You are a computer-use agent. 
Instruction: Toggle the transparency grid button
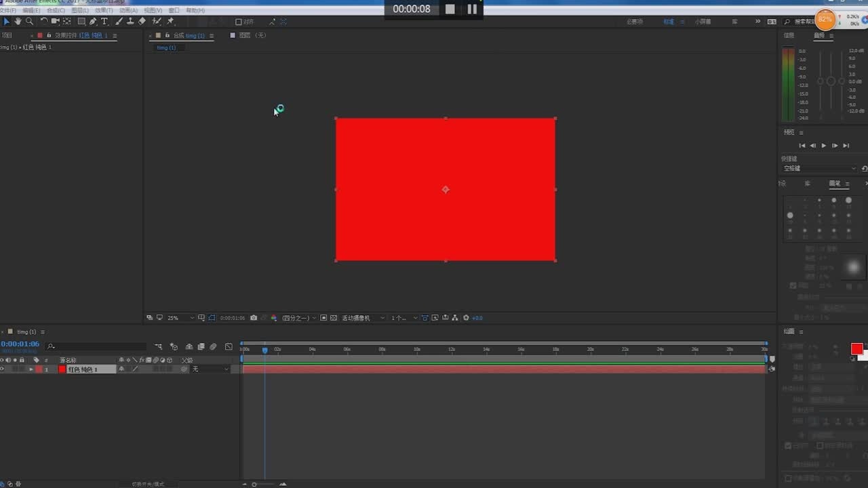pyautogui.click(x=334, y=318)
